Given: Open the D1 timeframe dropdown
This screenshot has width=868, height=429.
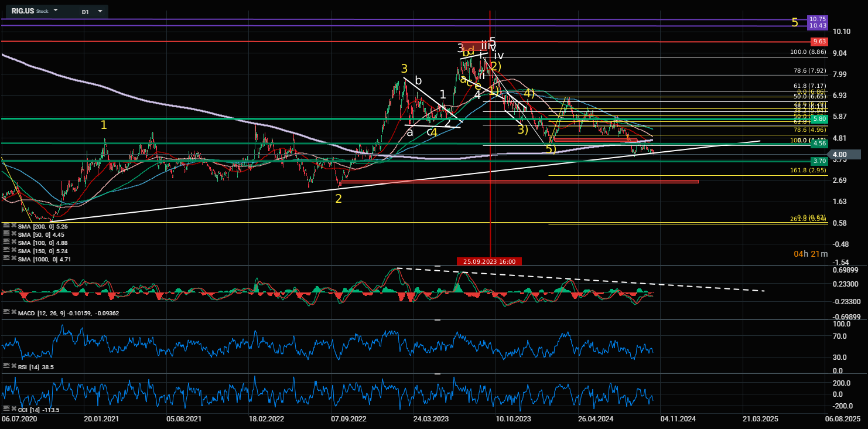Looking at the screenshot, I should pos(100,11).
